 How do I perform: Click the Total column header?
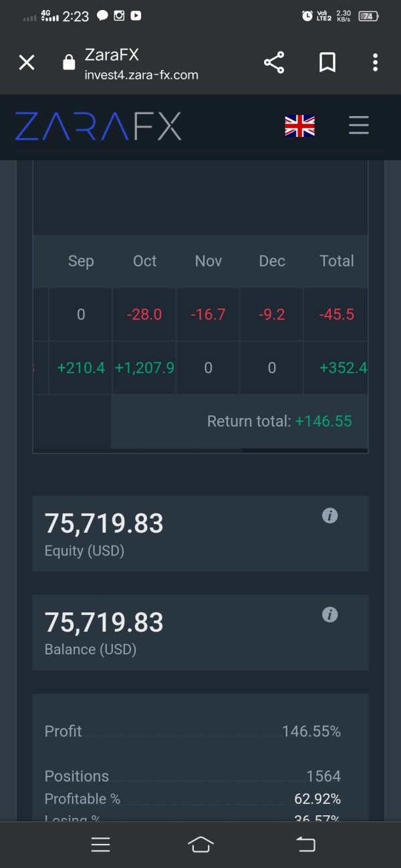tap(336, 261)
